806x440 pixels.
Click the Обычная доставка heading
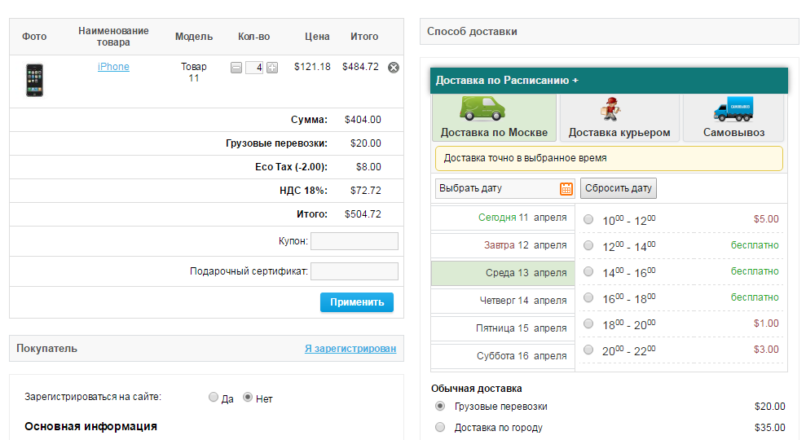477,389
